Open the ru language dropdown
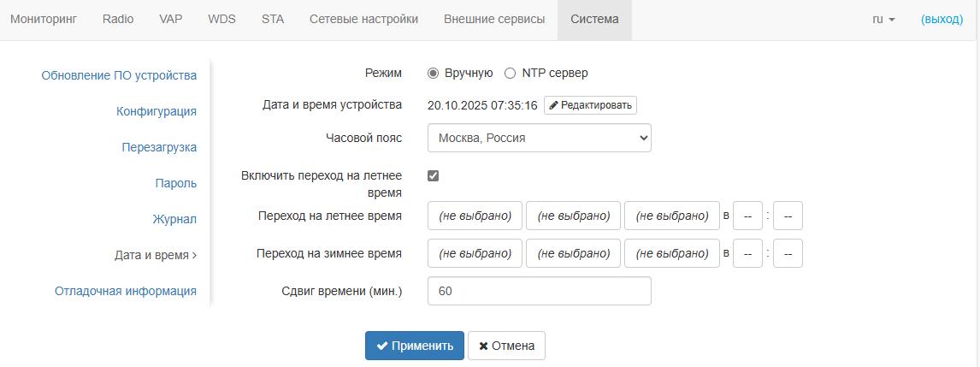 point(883,19)
